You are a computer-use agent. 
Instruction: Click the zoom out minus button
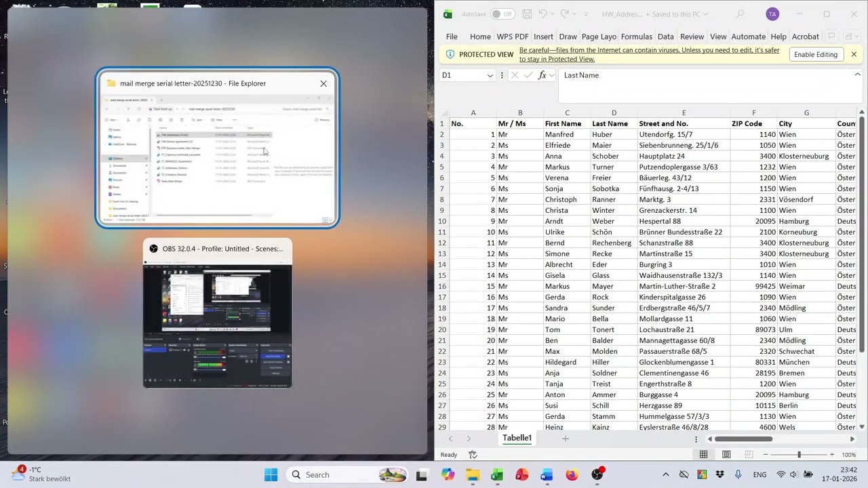[764, 455]
